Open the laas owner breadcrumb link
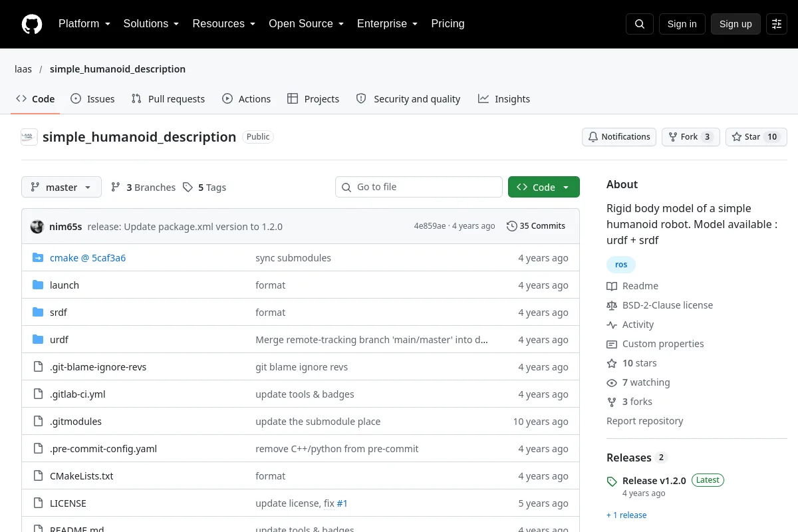The height and width of the screenshot is (532, 798). click(x=23, y=69)
